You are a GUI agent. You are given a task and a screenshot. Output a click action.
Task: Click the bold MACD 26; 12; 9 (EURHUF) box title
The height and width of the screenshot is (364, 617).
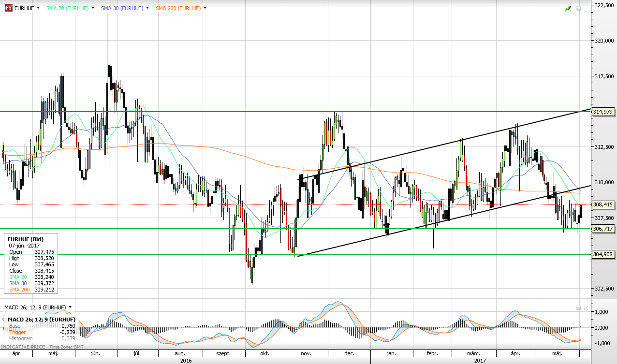[42, 319]
